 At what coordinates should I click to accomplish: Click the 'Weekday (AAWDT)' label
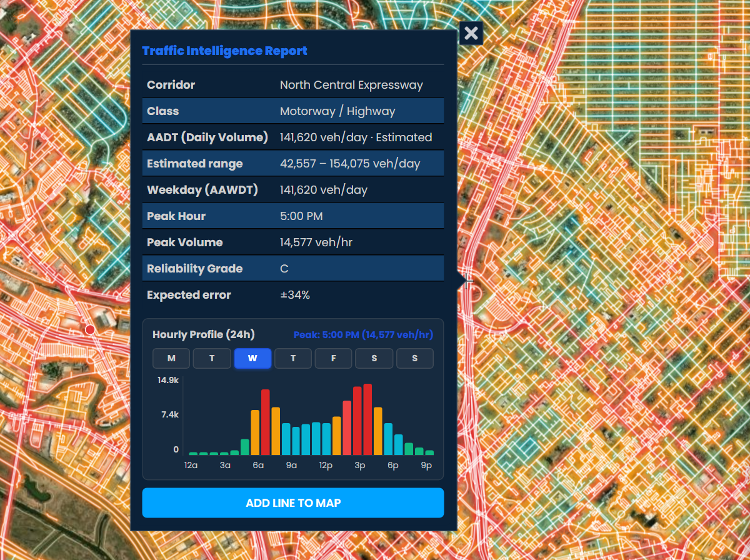coord(202,190)
